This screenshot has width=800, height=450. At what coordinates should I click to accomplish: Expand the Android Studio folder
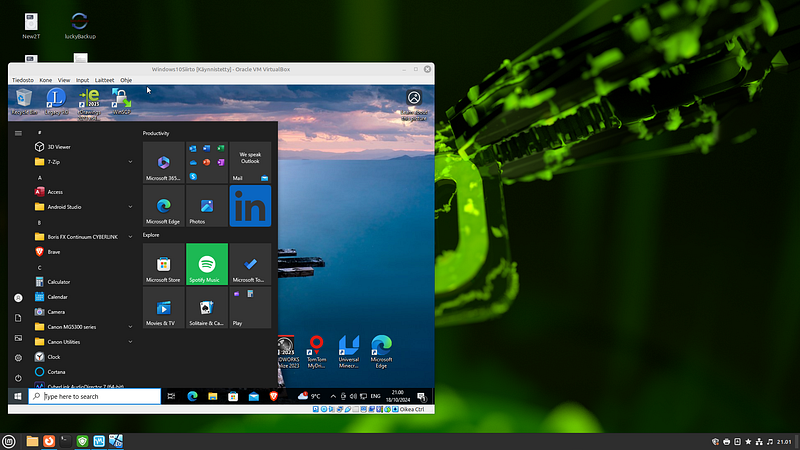83,207
